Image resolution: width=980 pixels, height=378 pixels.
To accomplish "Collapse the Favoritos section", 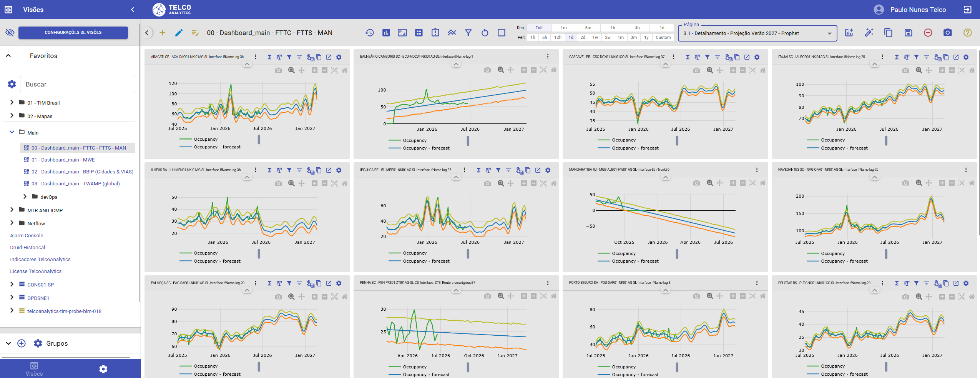I will [x=8, y=56].
